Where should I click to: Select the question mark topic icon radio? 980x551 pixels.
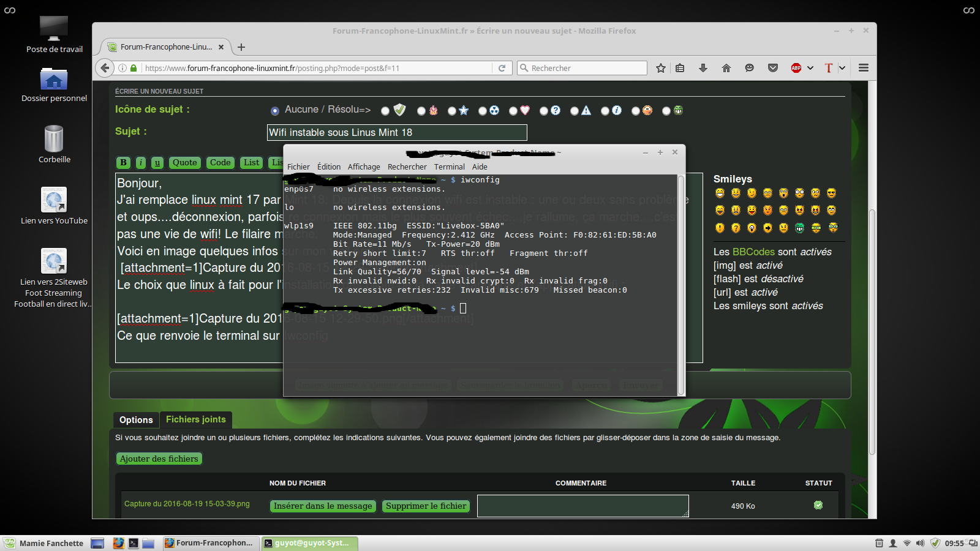tap(544, 111)
